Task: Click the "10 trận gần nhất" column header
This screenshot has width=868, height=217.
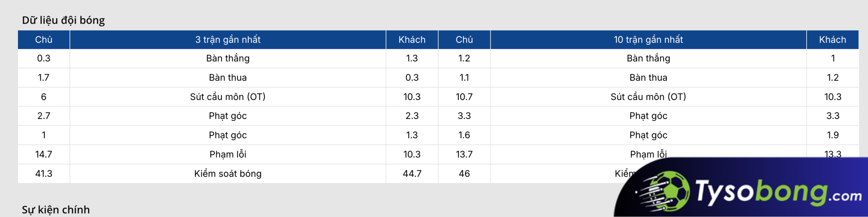Action: [x=648, y=40]
